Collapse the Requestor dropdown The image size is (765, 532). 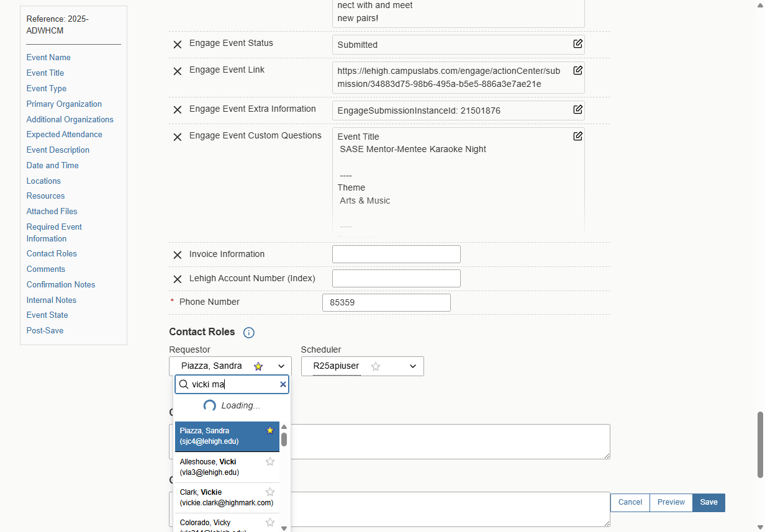(x=281, y=366)
